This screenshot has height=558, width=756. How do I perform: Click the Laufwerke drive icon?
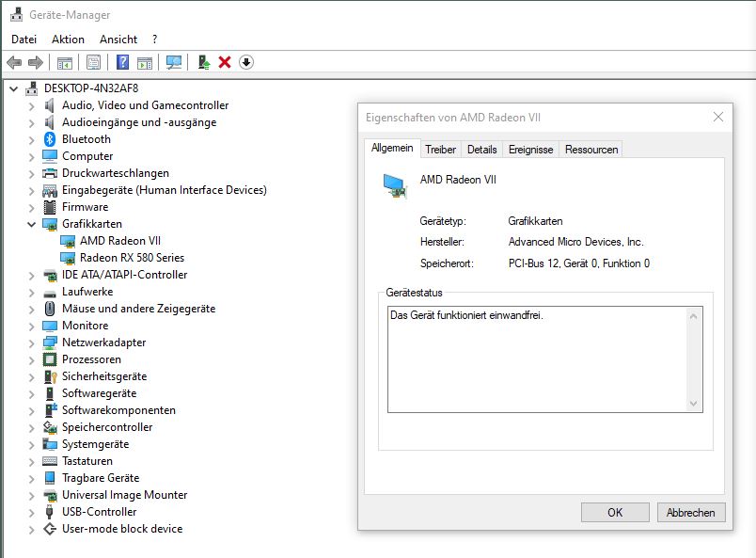50,294
